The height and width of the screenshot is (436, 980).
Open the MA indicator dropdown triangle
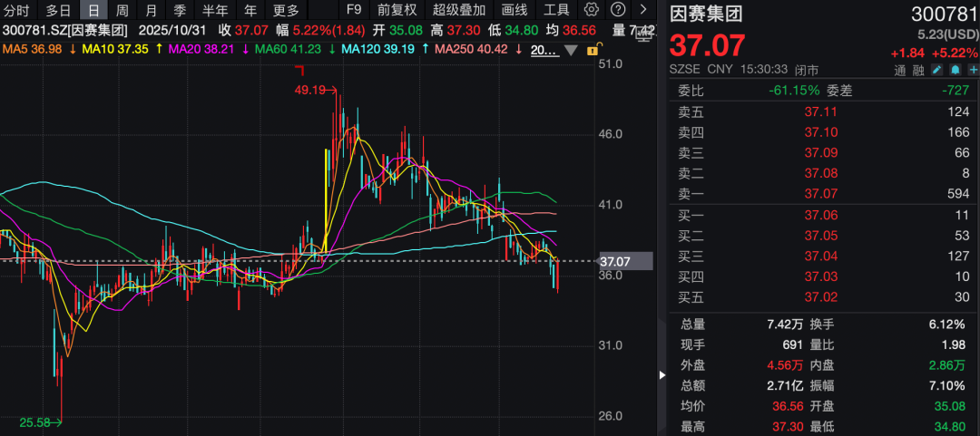coord(572,50)
